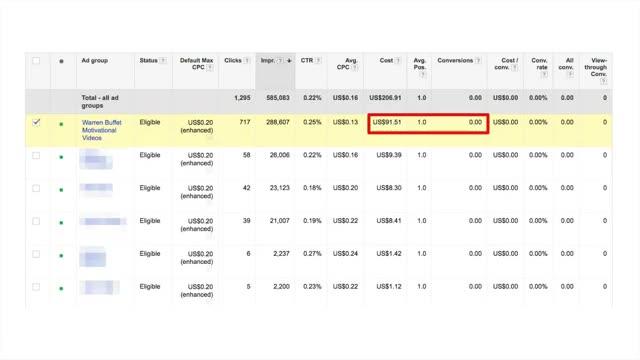The image size is (640, 360).
Task: Click the Impr. descending sort arrow
Action: click(289, 60)
